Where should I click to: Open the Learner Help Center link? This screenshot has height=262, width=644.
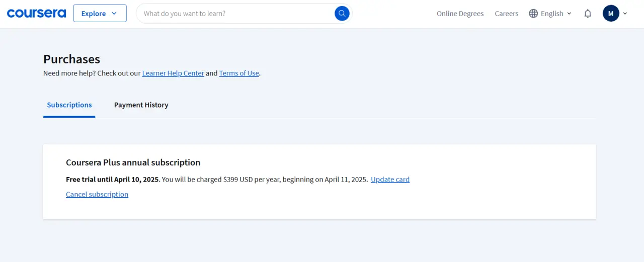[173, 73]
